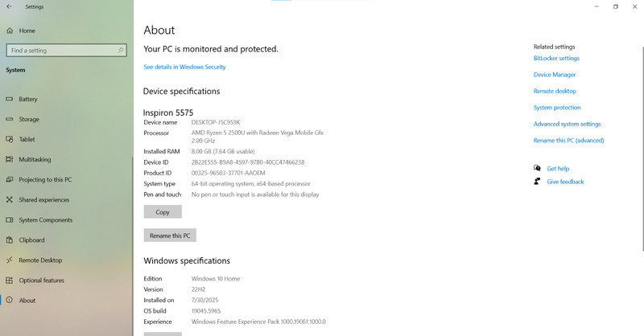Open Remote desktop related link
This screenshot has height=336, width=644.
tap(555, 91)
